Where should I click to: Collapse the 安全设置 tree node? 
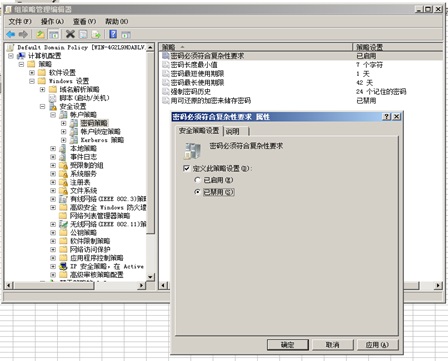point(42,106)
